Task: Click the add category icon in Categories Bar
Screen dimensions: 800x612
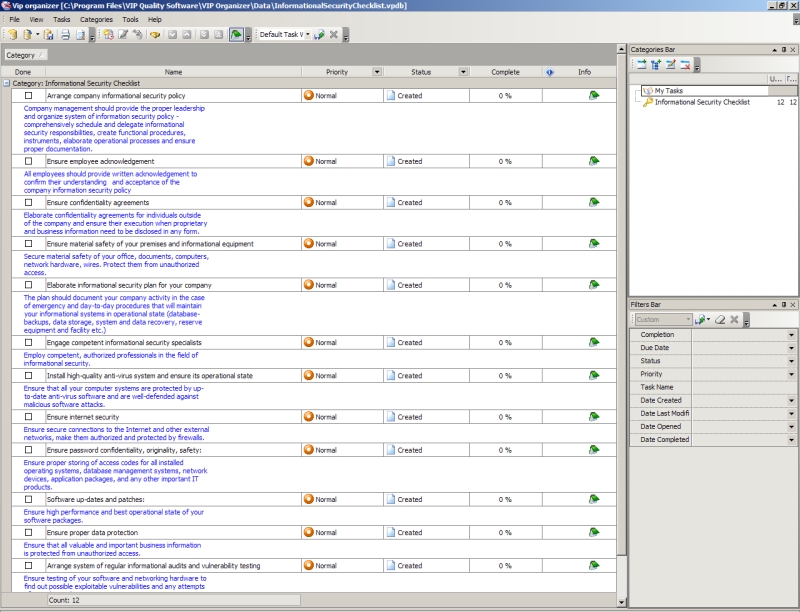Action: [x=641, y=65]
